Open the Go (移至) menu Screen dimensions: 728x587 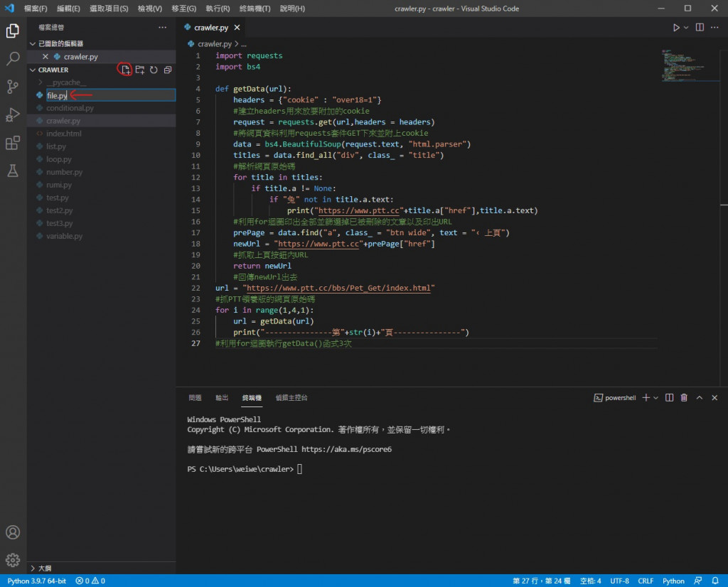[x=184, y=9]
